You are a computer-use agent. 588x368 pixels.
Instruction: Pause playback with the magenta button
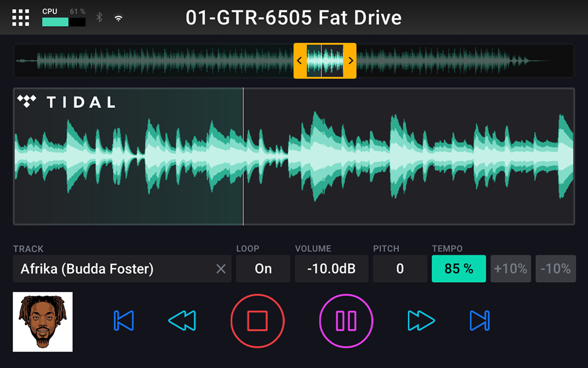click(346, 321)
